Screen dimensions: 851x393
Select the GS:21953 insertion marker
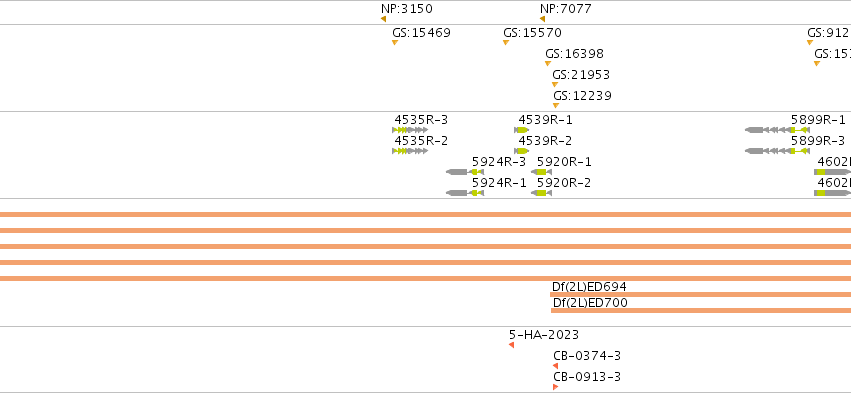(x=555, y=84)
